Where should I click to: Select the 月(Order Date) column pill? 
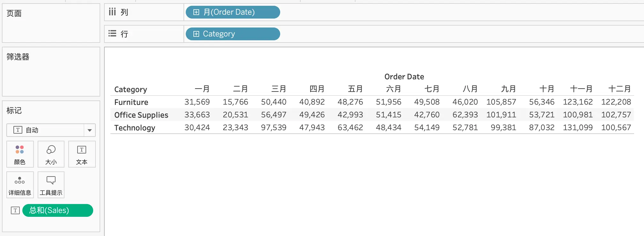tap(233, 12)
